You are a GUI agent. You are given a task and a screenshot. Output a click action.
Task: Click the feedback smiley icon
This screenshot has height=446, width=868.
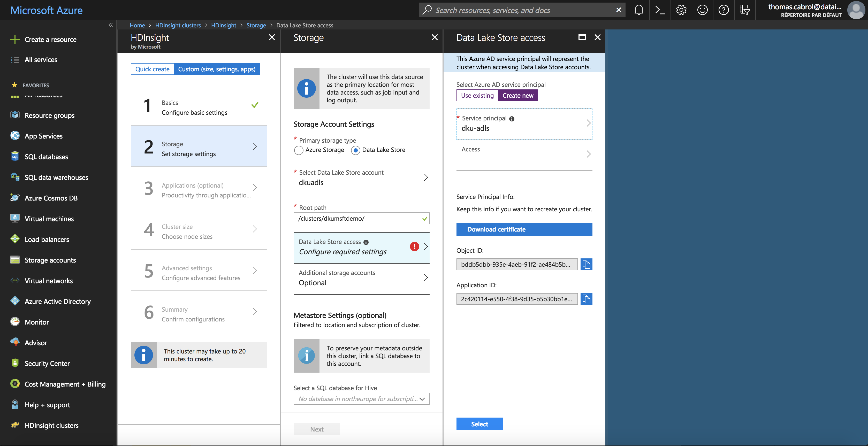(702, 10)
